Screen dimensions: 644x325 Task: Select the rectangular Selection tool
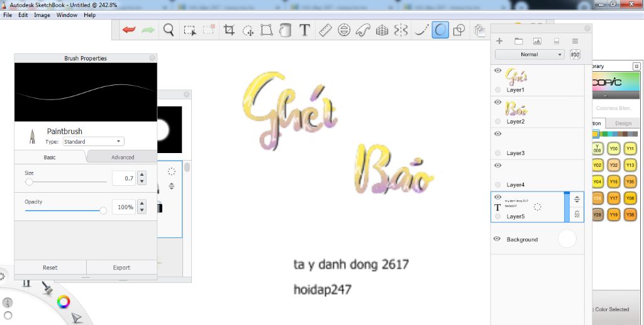pos(189,30)
